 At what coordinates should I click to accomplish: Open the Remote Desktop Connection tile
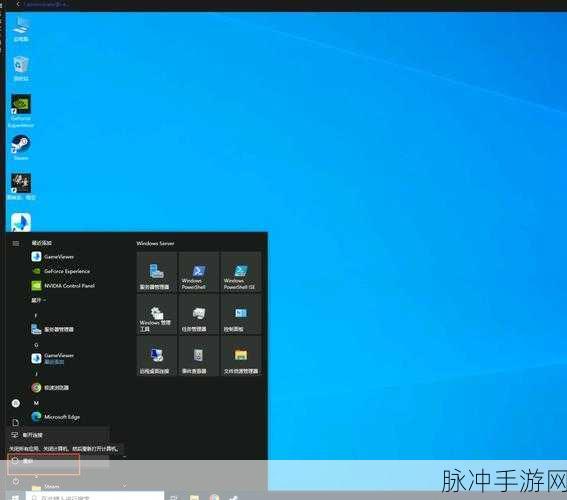pos(157,356)
